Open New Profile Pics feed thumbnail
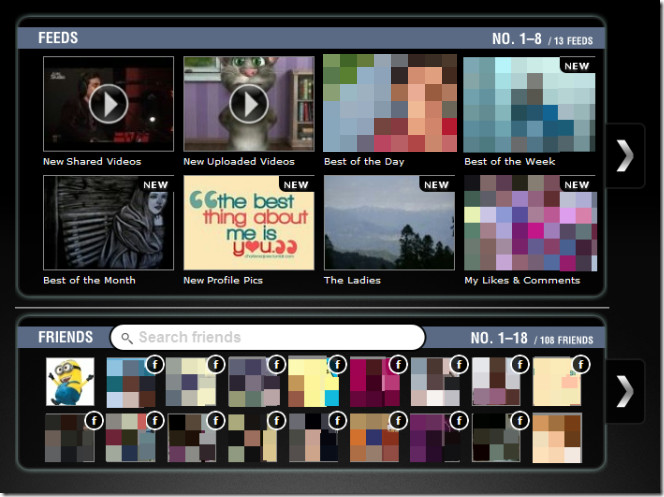 (248, 222)
